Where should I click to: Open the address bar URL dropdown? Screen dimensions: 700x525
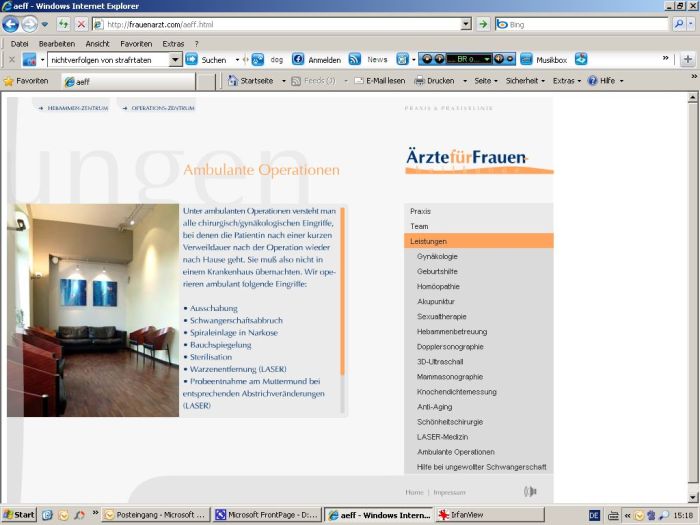[x=466, y=24]
